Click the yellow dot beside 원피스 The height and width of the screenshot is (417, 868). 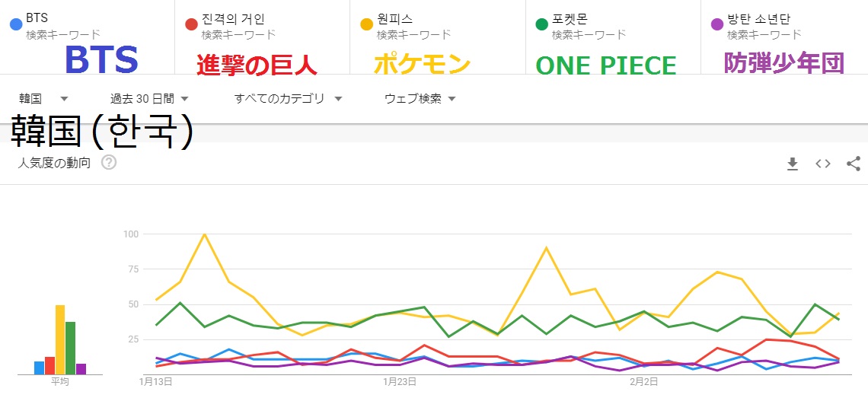coord(366,24)
